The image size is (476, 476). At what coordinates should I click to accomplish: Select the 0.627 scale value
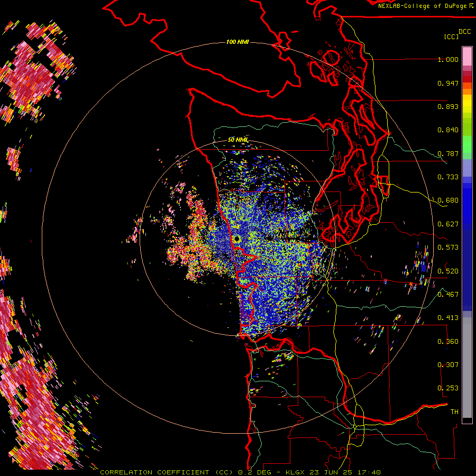point(448,224)
